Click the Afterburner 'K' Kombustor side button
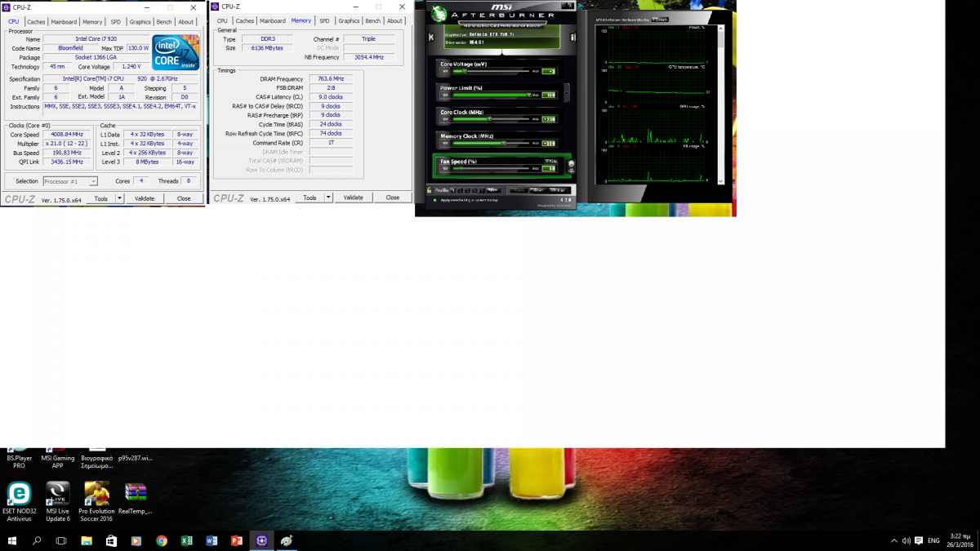980x551 pixels. 431,37
